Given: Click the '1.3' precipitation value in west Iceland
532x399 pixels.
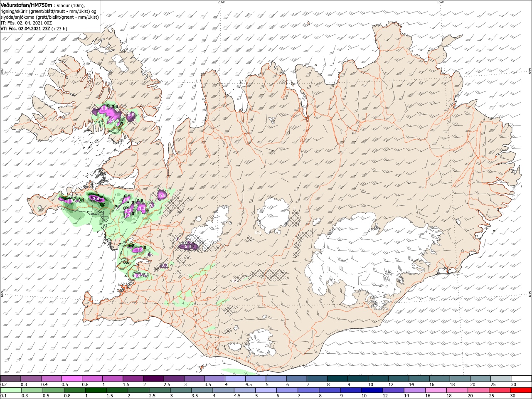Looking at the screenshot, I should tap(141, 207).
